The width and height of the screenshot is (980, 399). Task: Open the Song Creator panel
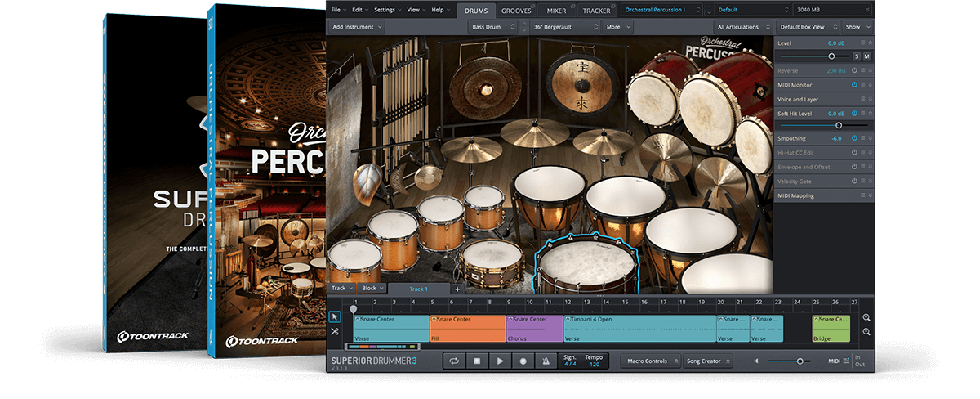click(707, 361)
